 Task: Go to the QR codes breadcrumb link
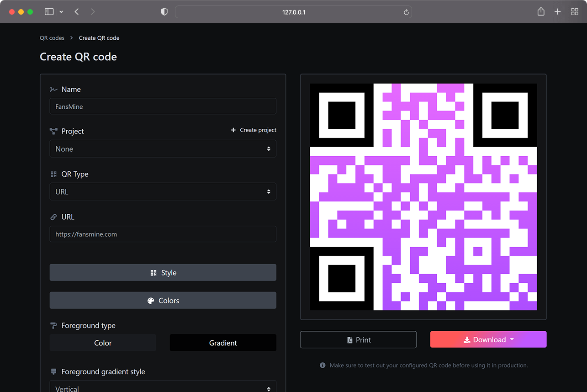click(52, 38)
